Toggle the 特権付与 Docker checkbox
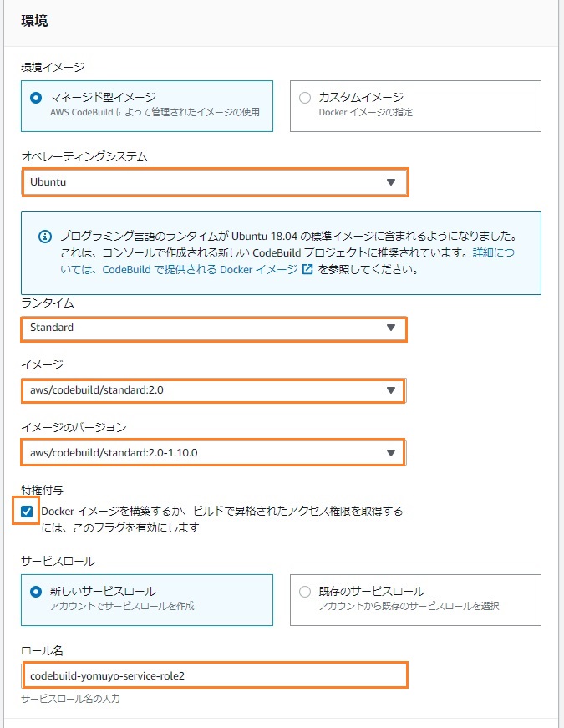The image size is (564, 728). tap(27, 512)
